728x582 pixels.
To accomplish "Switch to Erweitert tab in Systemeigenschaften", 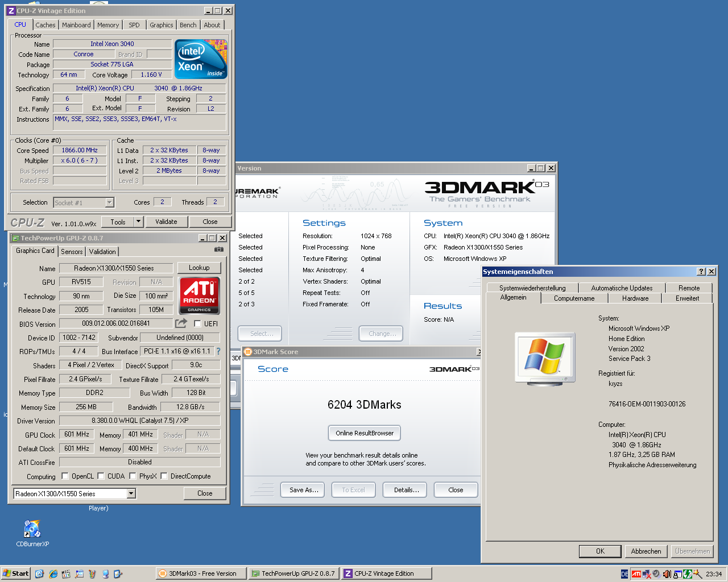I will (687, 298).
